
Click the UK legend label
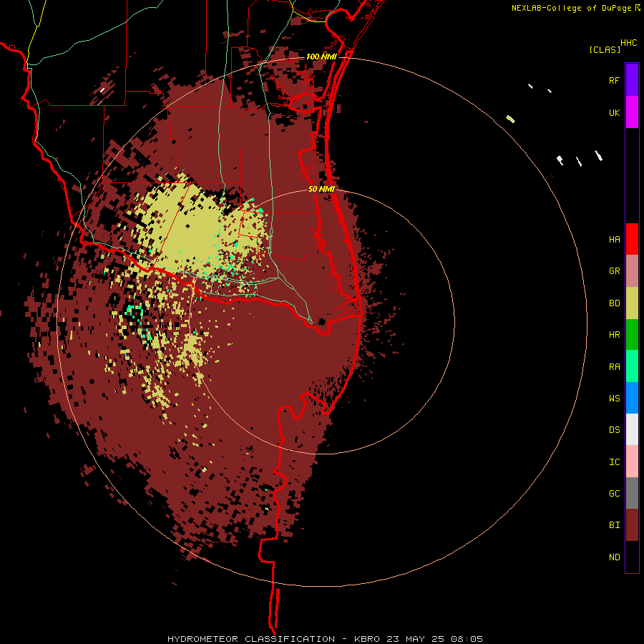pos(614,112)
